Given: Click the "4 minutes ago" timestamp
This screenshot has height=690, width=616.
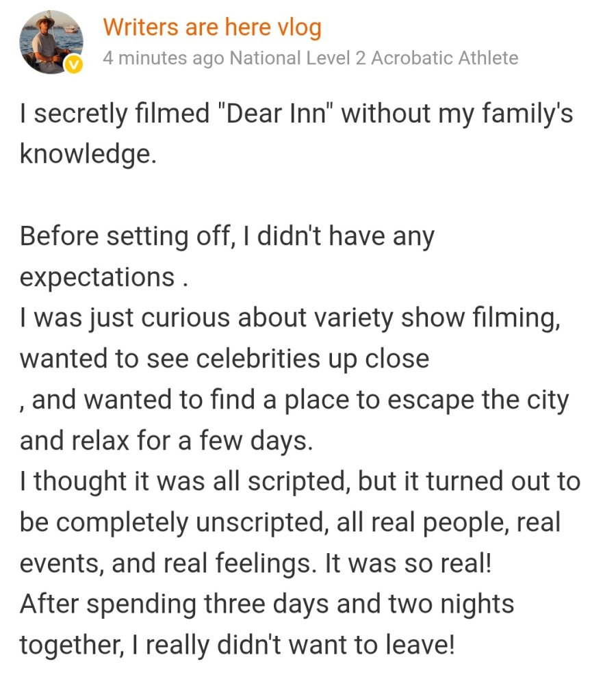Looking at the screenshot, I should tap(164, 58).
